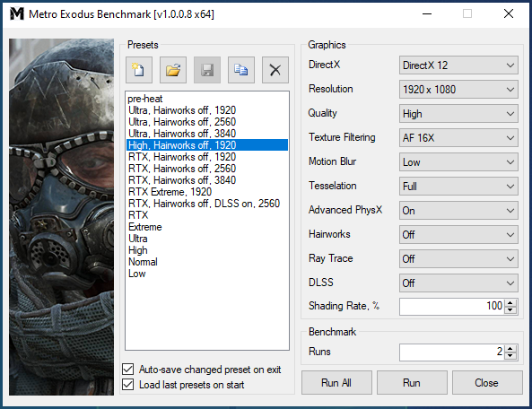Image resolution: width=532 pixels, height=409 pixels.
Task: Open the Advanced PhysX dropdown
Action: [458, 211]
